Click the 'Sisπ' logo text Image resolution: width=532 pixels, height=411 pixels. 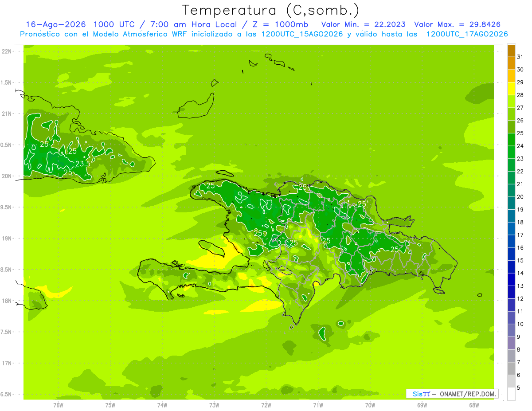[x=421, y=394]
